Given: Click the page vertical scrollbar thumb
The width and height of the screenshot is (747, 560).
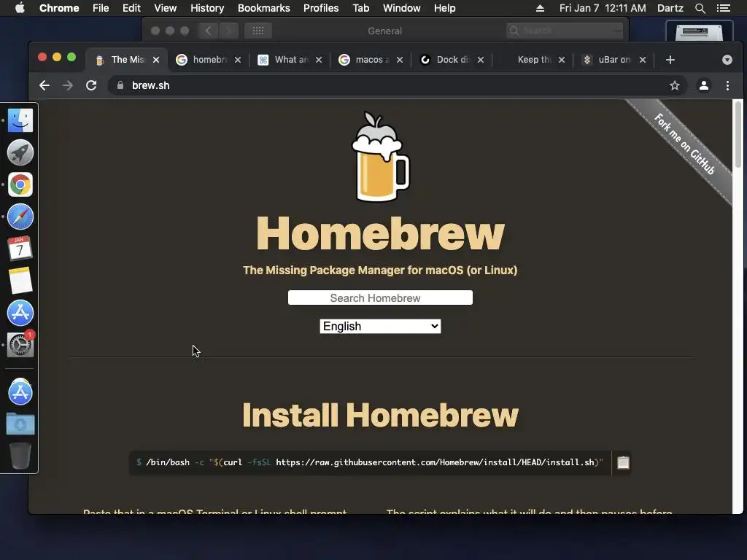Looking at the screenshot, I should pos(738,134).
